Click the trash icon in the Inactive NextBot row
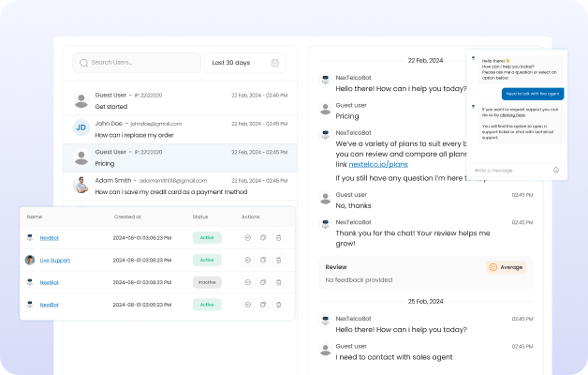 (x=278, y=282)
